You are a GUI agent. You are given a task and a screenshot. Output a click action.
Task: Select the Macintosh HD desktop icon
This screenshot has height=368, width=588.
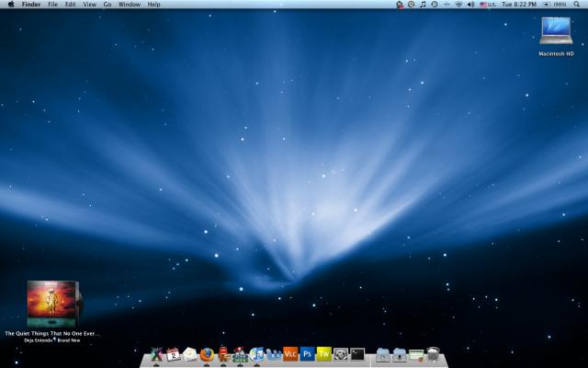[x=556, y=30]
